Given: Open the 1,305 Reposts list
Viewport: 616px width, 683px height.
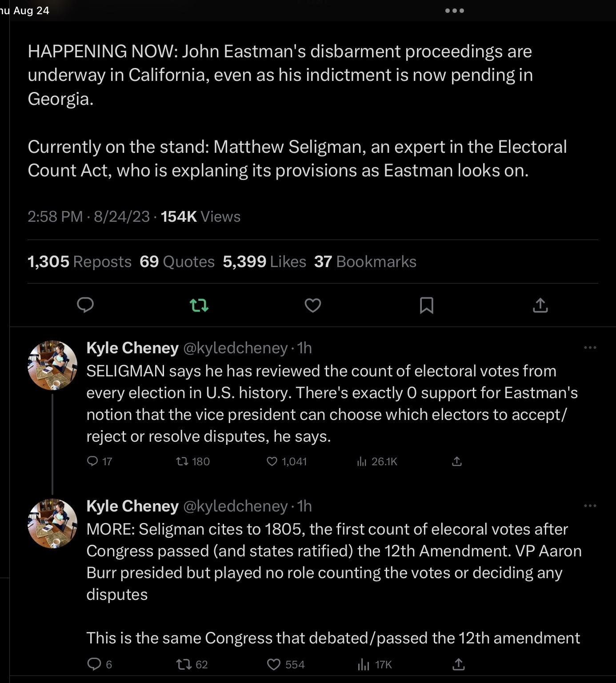Looking at the screenshot, I should click(80, 262).
